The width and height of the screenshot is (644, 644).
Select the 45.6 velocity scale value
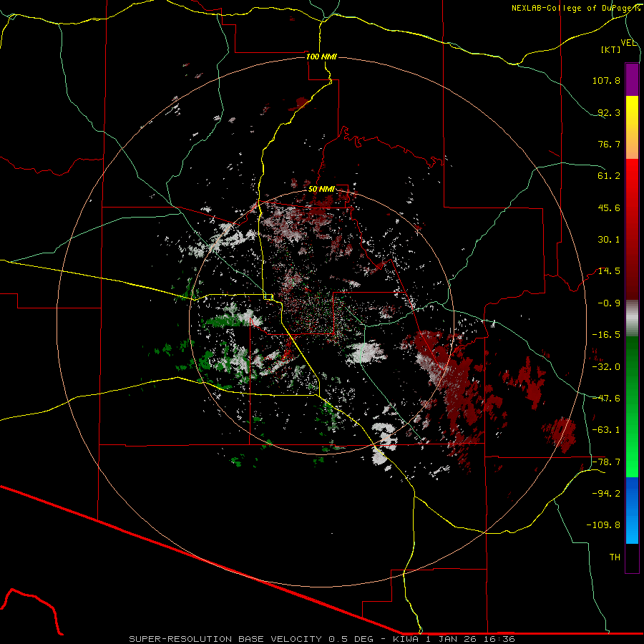click(x=609, y=208)
